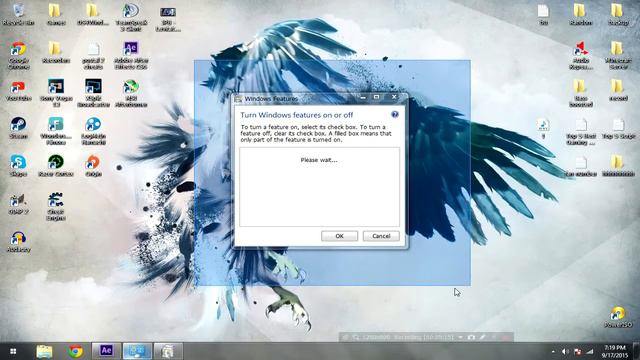Open the clock showing 7:19 PM
Image resolution: width=640 pixels, height=360 pixels.
click(x=615, y=351)
